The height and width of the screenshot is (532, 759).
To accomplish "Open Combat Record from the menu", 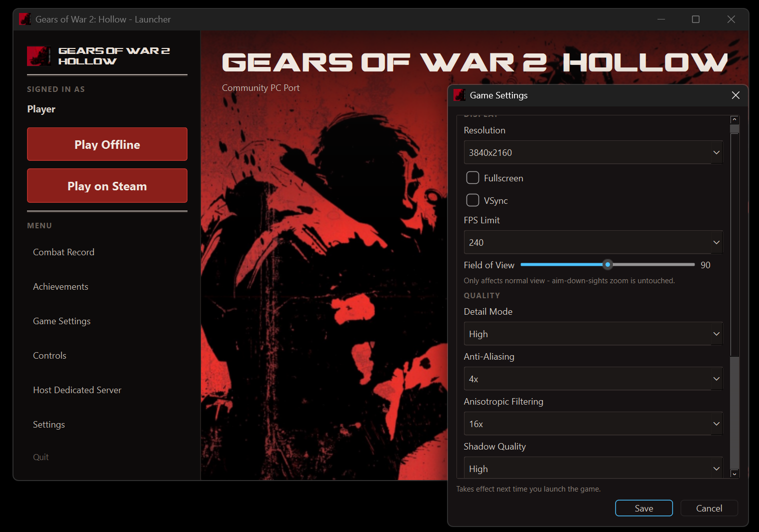I will click(x=63, y=252).
